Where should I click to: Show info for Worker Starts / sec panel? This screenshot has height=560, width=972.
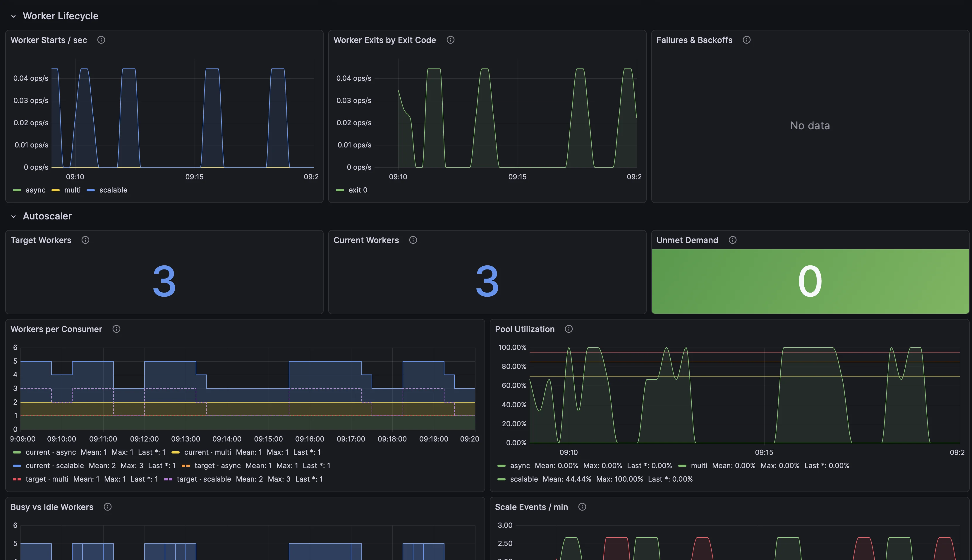pos(101,40)
